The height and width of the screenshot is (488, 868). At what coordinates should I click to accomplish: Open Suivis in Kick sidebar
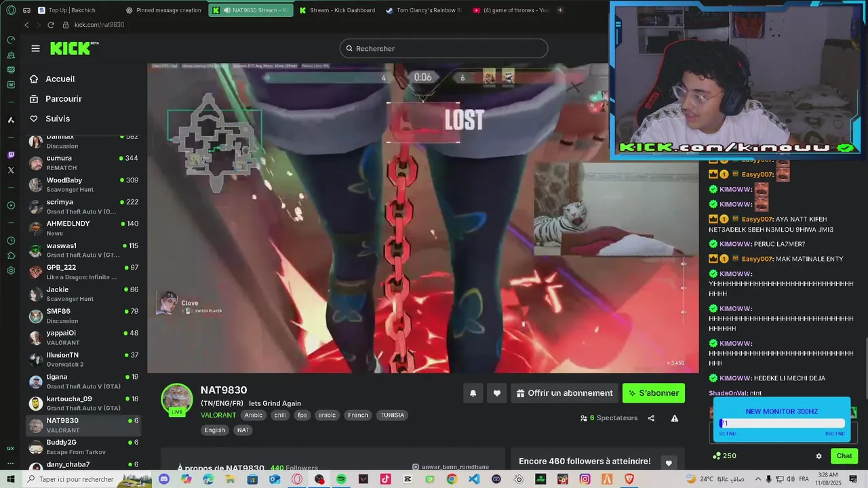[58, 119]
